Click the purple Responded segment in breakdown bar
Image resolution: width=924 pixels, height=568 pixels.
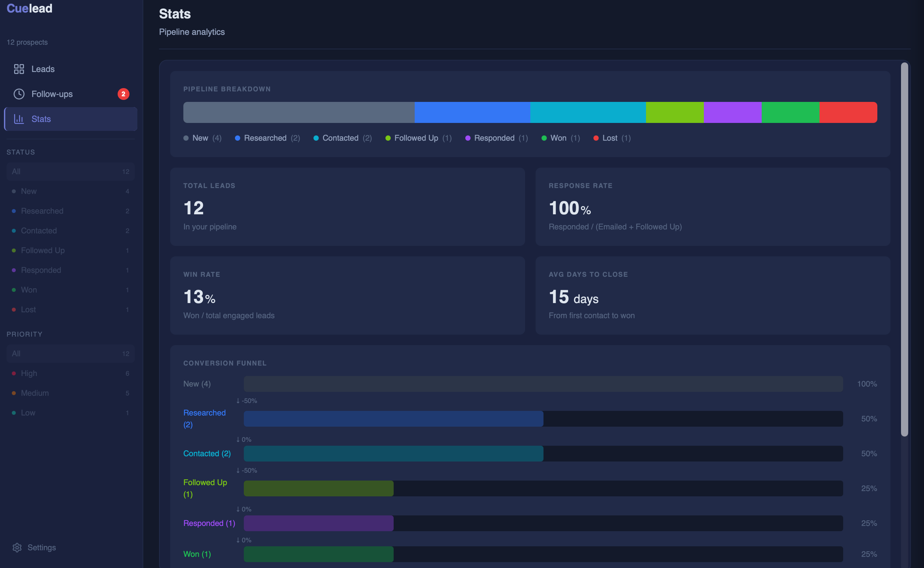coord(732,112)
